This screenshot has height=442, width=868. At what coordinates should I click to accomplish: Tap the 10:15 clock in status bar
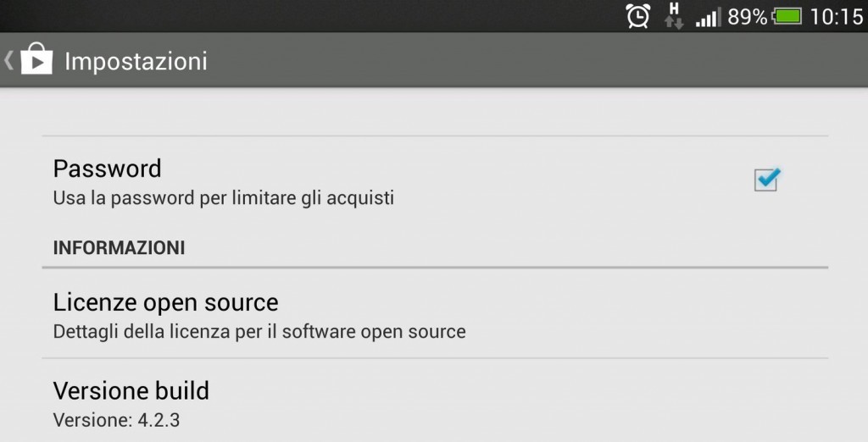tap(837, 17)
